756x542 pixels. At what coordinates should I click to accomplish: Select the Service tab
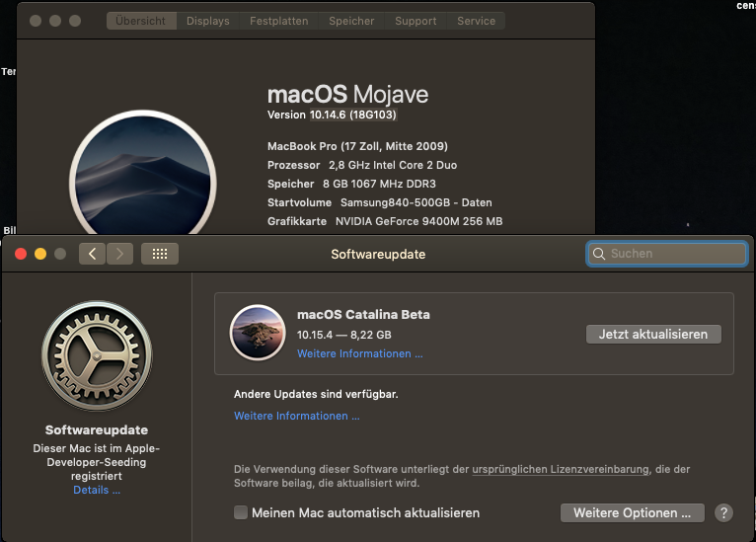pos(476,21)
